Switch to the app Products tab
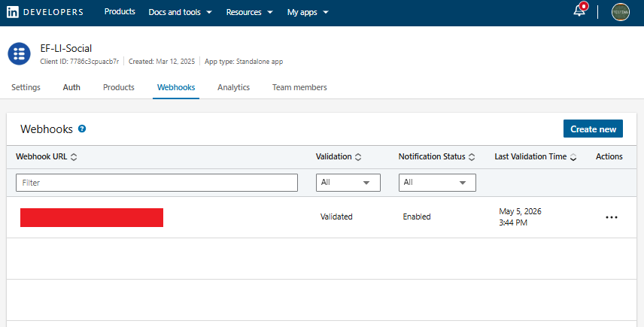The image size is (644, 327). [x=119, y=87]
